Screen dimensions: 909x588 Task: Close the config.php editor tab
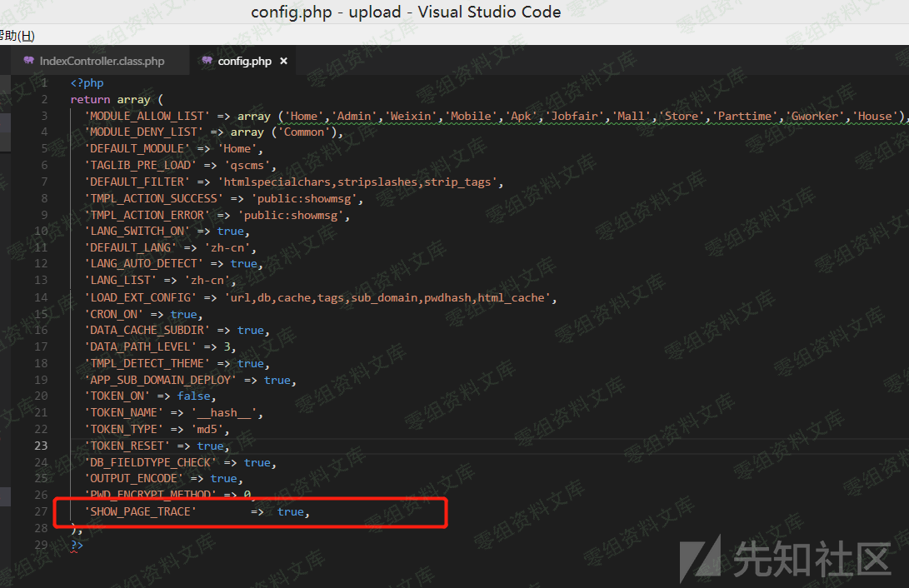(283, 61)
